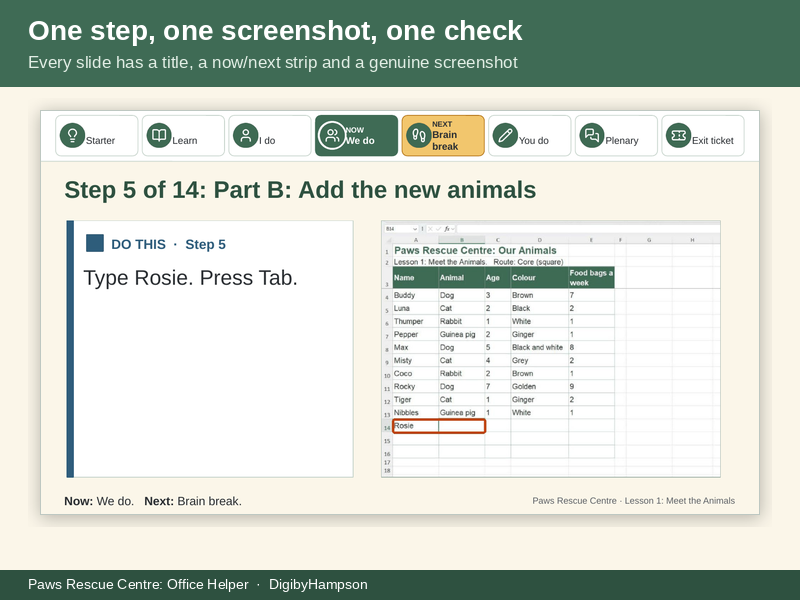
Task: Select the cell containing 'Rocky'
Action: click(x=416, y=386)
